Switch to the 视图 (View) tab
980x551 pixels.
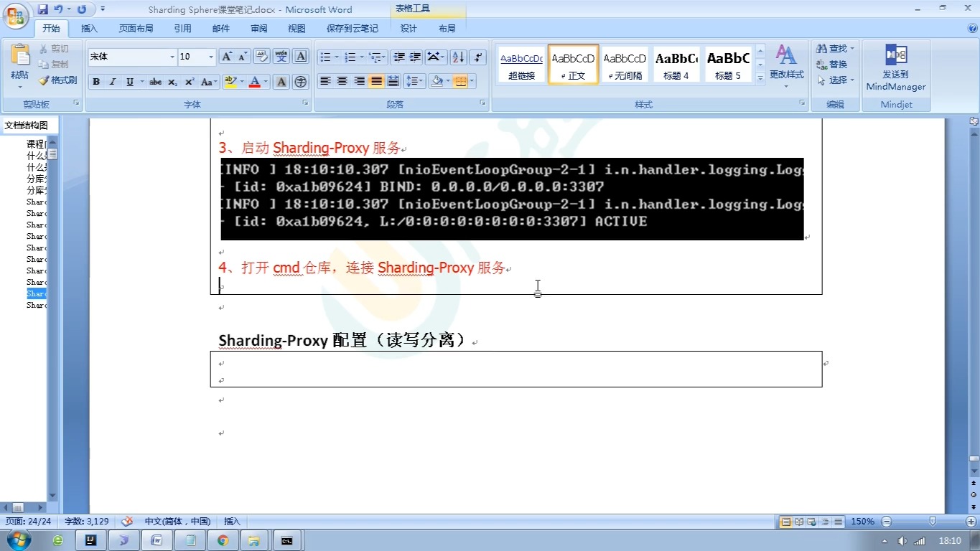(297, 29)
